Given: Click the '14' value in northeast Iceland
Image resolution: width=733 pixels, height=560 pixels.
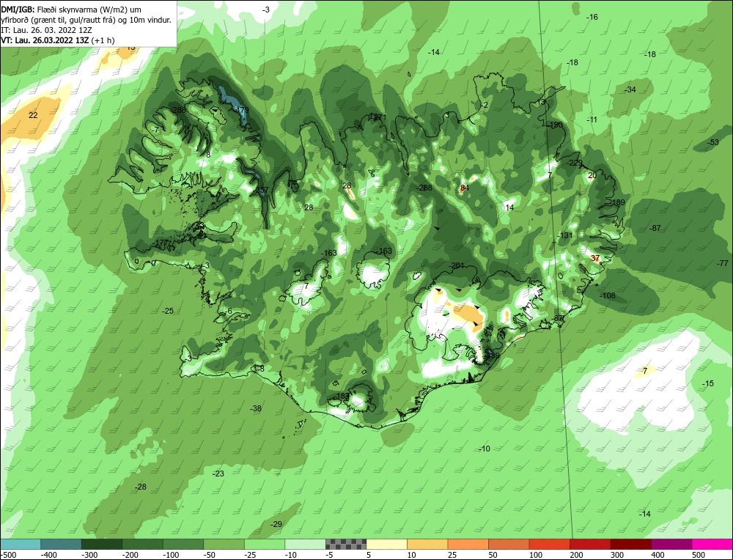Looking at the screenshot, I should pos(509,207).
